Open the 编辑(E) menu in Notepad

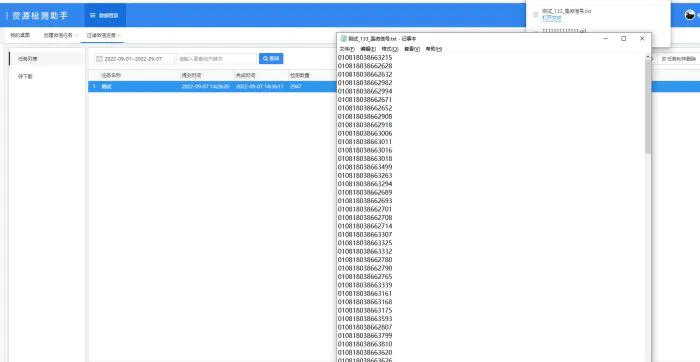(368, 49)
